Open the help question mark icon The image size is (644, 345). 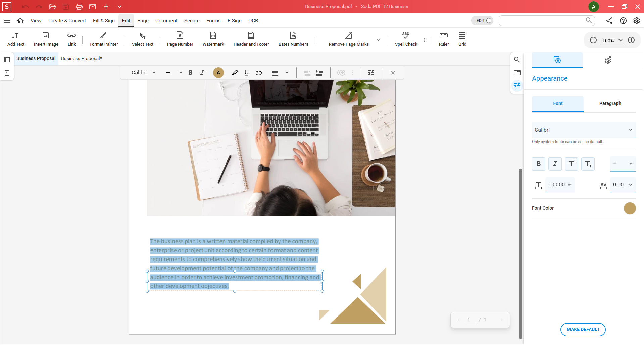[623, 21]
